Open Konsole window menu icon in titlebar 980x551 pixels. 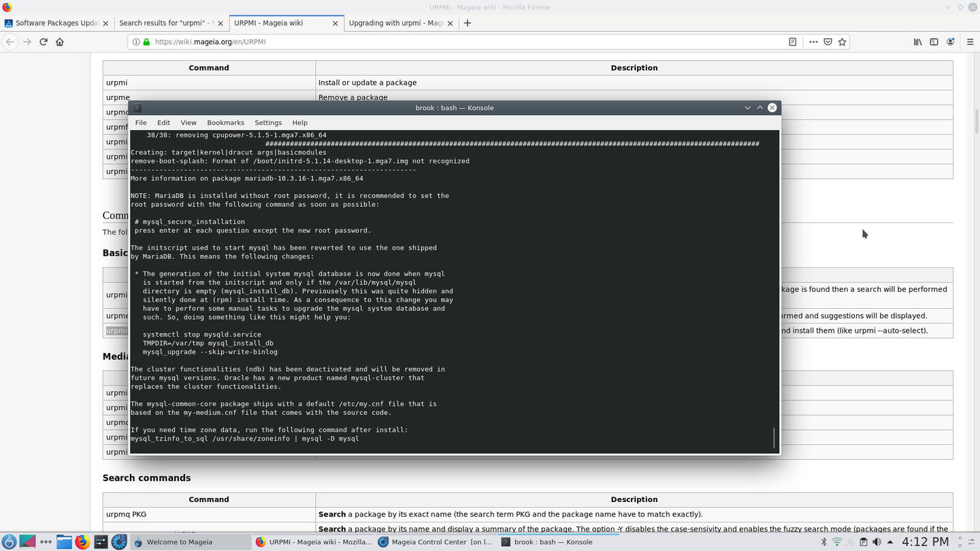[x=137, y=107]
